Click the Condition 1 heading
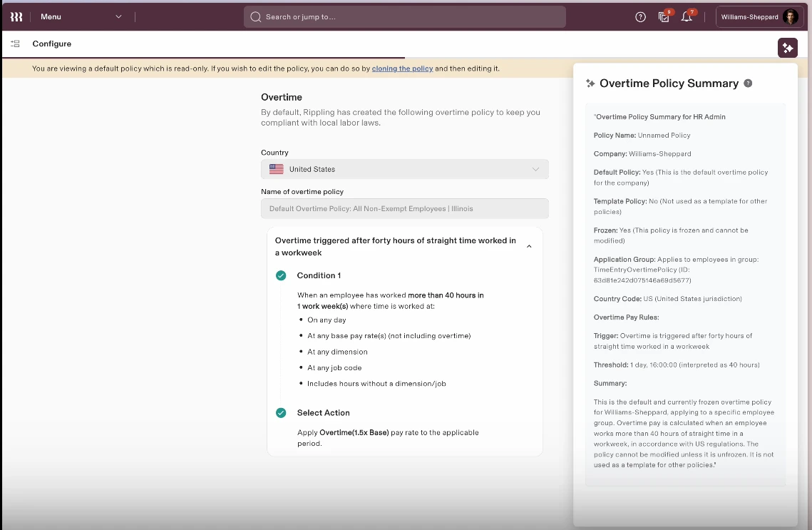Image resolution: width=812 pixels, height=530 pixels. tap(319, 275)
